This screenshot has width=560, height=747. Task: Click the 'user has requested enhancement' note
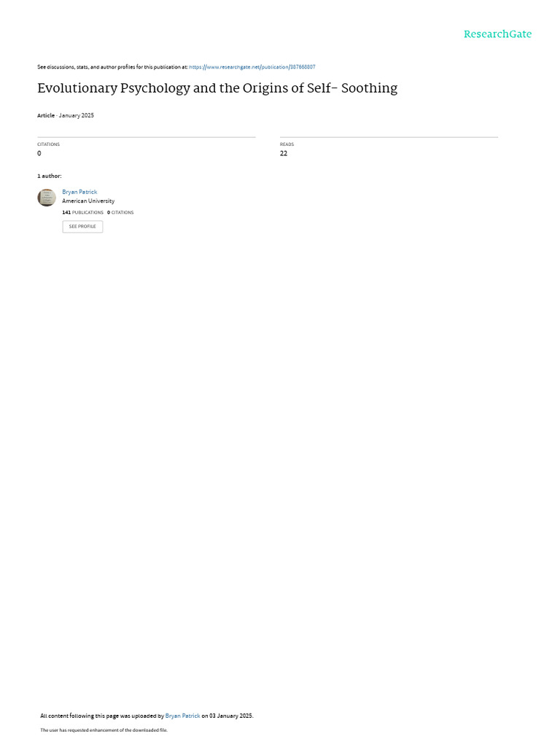tap(104, 729)
